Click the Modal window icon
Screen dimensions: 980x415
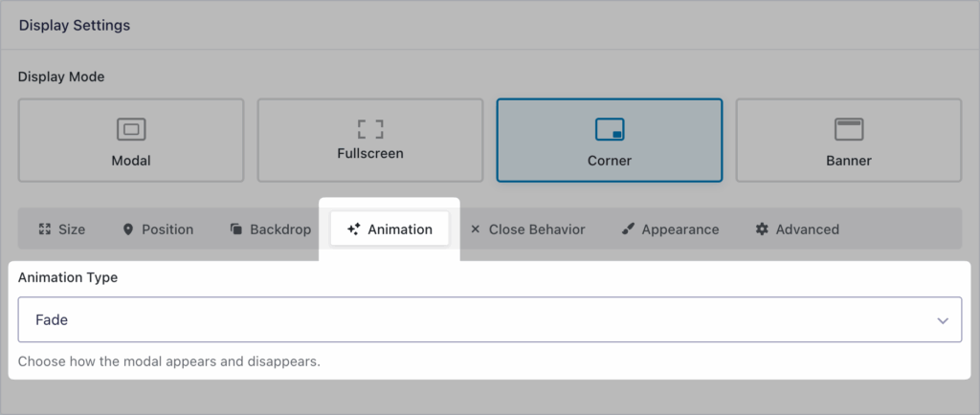coord(131,129)
